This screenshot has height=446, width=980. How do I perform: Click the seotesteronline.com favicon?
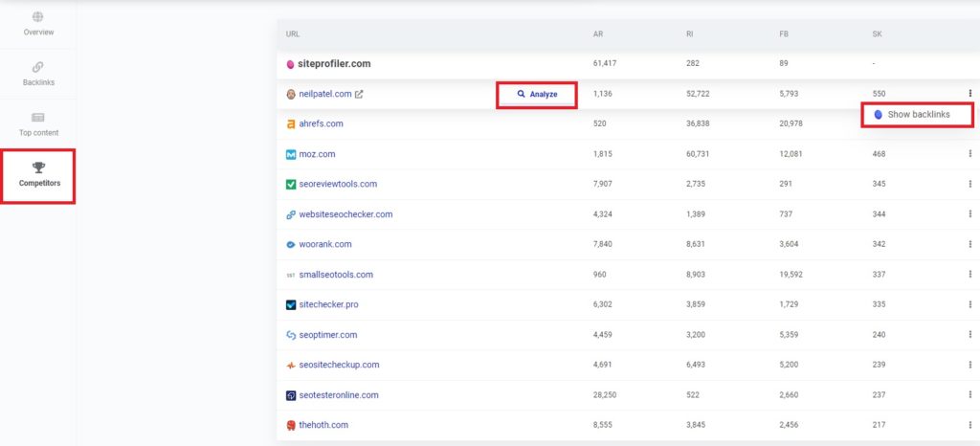291,395
